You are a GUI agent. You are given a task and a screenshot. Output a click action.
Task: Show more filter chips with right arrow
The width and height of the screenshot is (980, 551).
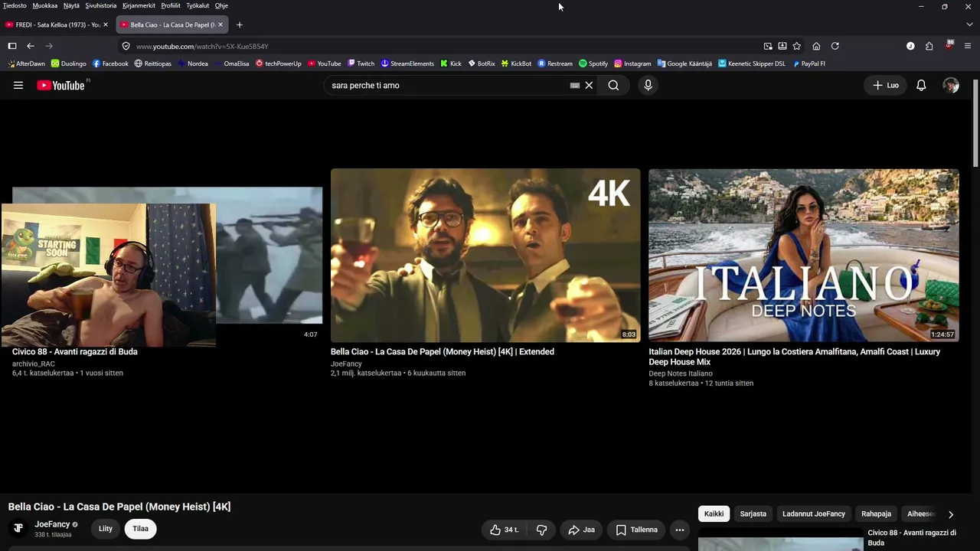951,514
